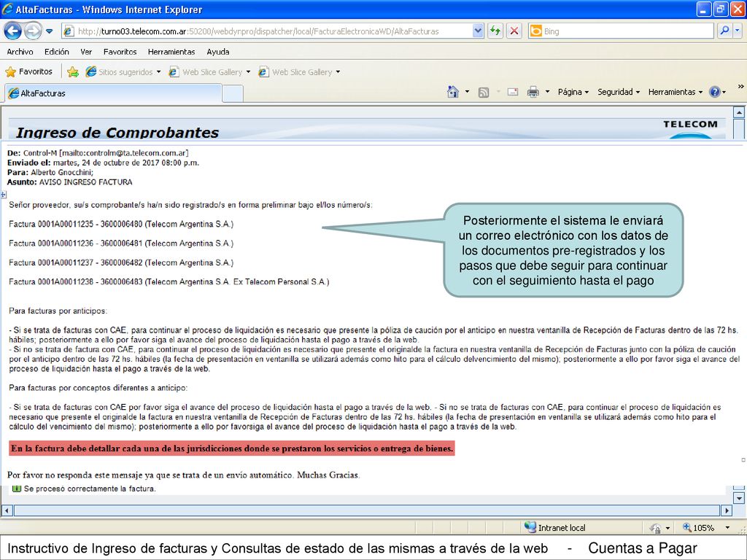Viewport: 747px width, 560px height.
Task: Refresh the page with green arrows icon
Action: pos(495,31)
